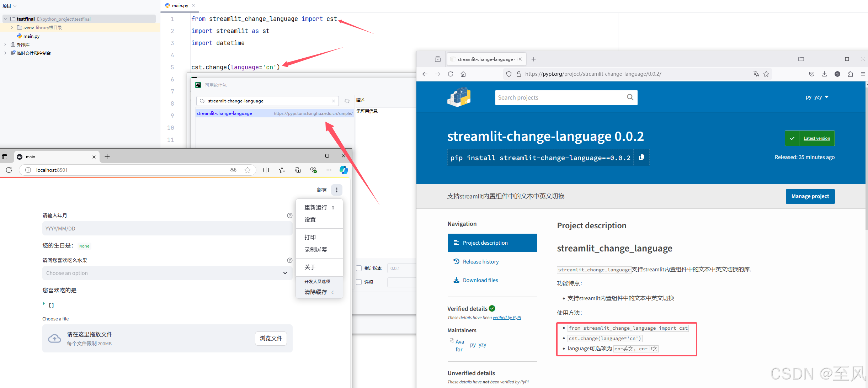Click the Manage project button
The width and height of the screenshot is (868, 388).
(x=810, y=196)
